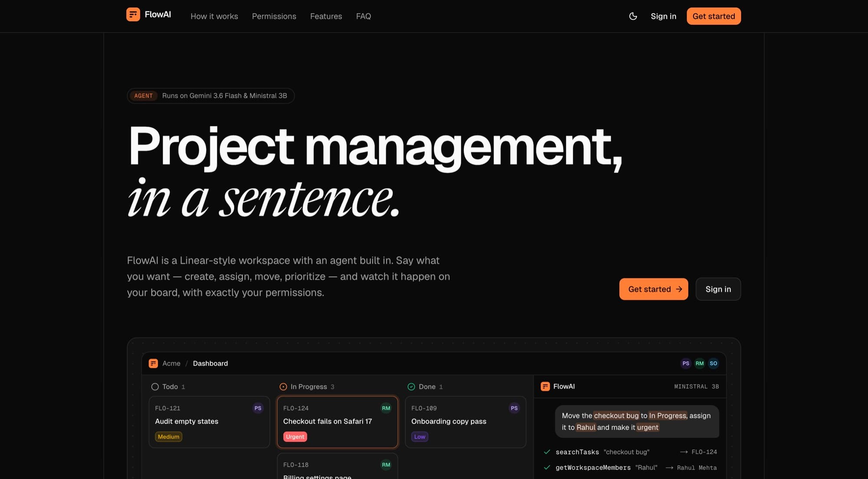This screenshot has width=868, height=479.
Task: Open Onboarding copy pass card
Action: coord(466,422)
